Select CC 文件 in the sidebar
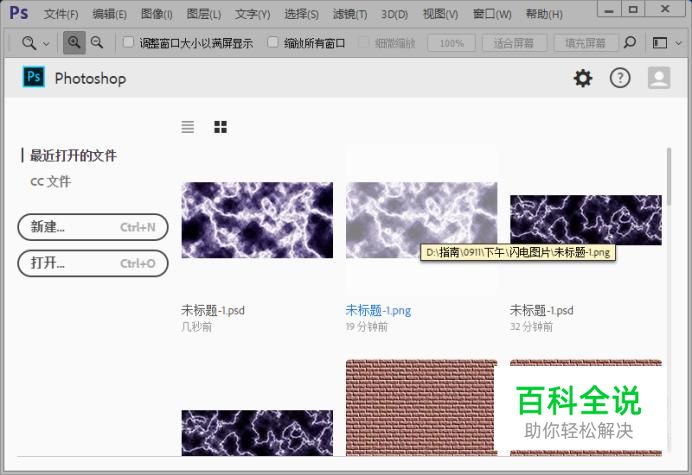The height and width of the screenshot is (475, 692). click(x=50, y=181)
